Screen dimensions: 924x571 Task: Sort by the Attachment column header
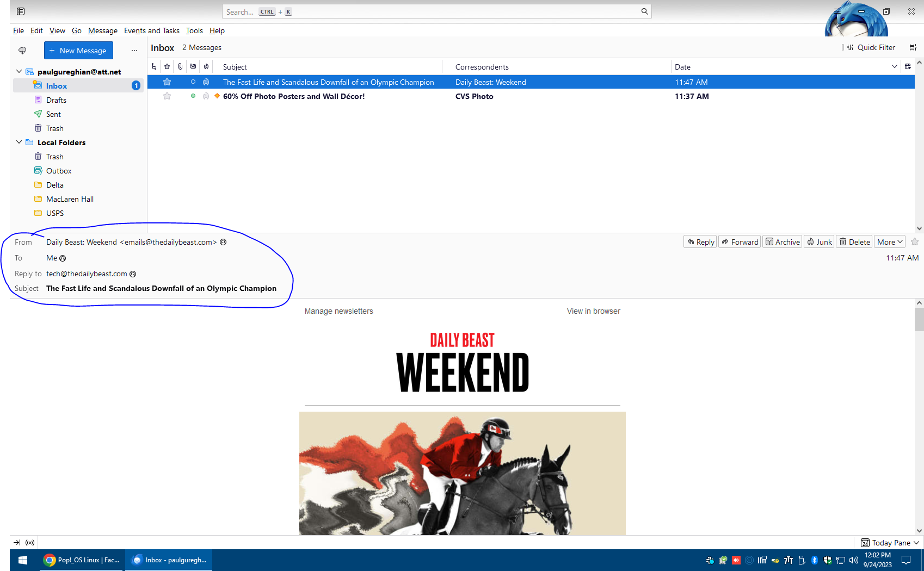pyautogui.click(x=180, y=67)
